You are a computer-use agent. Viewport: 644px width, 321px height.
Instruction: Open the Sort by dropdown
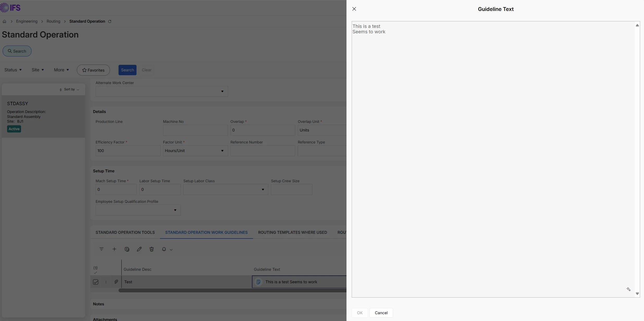coord(69,89)
